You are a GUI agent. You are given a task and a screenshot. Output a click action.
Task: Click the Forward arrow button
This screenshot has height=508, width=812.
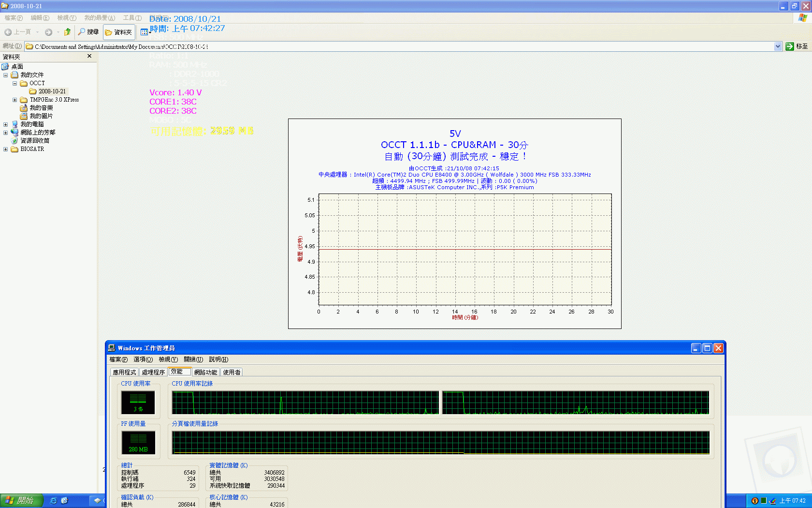coord(48,32)
